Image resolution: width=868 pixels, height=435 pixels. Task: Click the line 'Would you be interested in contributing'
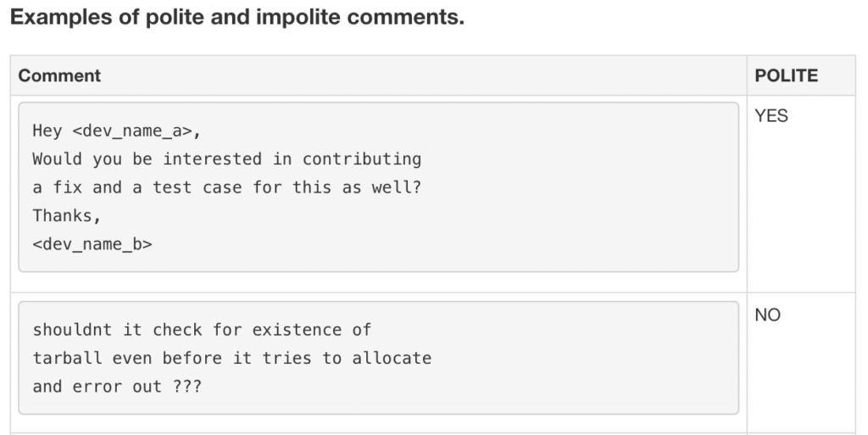tap(227, 159)
